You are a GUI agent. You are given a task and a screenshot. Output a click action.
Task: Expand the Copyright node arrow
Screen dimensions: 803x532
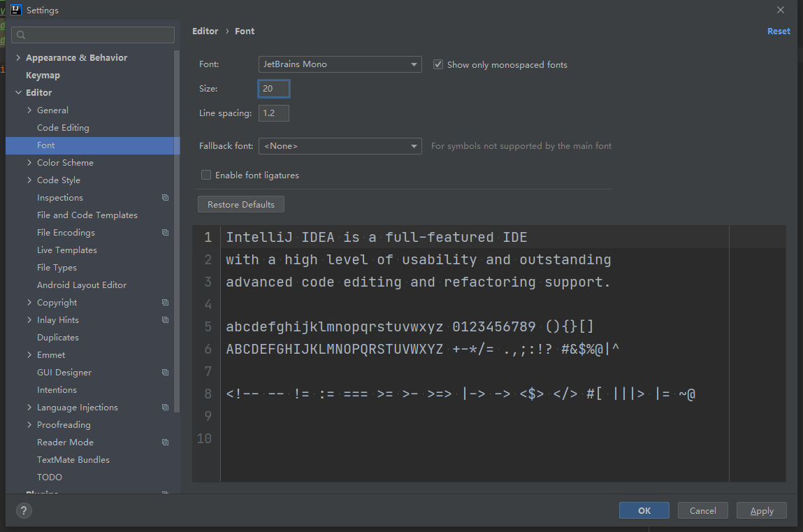(29, 303)
